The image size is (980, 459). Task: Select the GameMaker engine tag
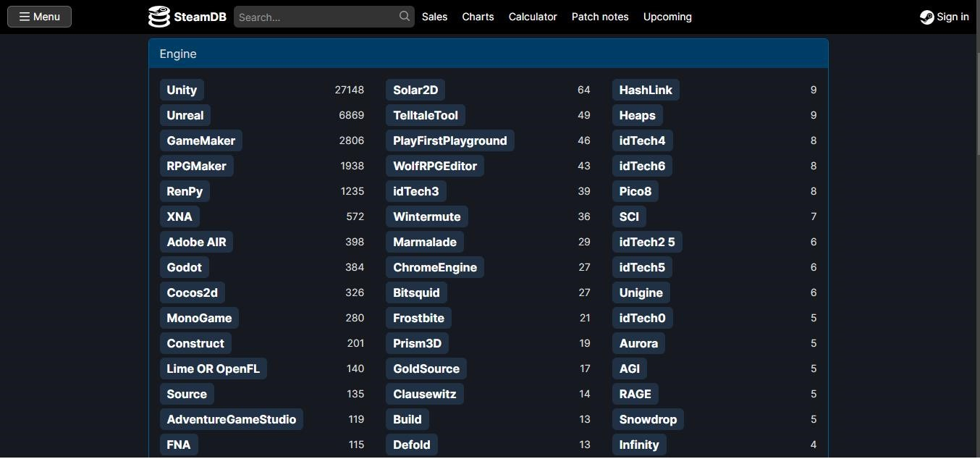pyautogui.click(x=201, y=140)
